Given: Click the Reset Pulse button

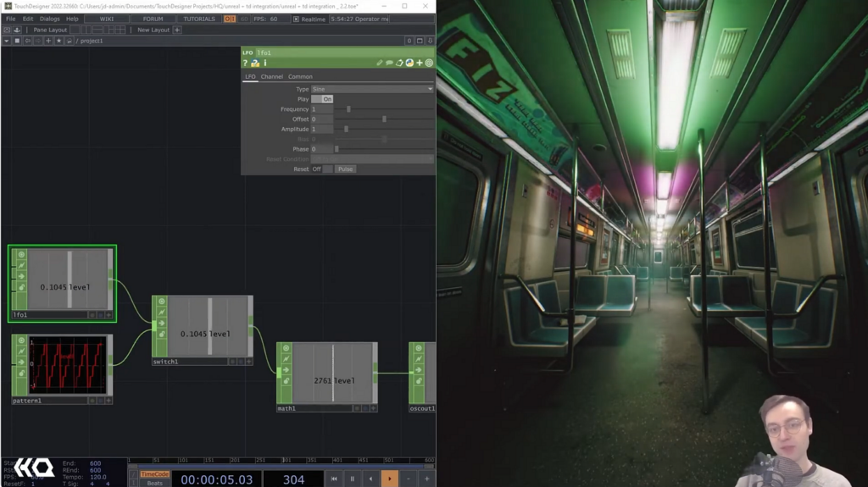Looking at the screenshot, I should coord(345,169).
